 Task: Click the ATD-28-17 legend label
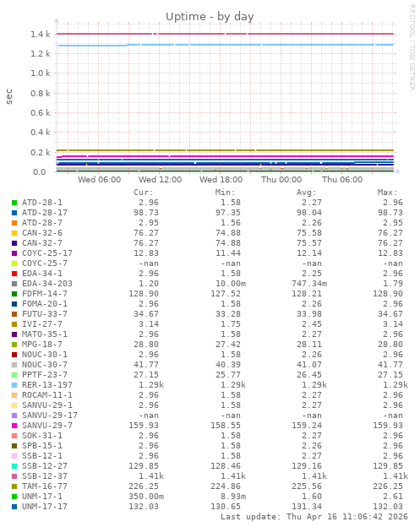45,213
